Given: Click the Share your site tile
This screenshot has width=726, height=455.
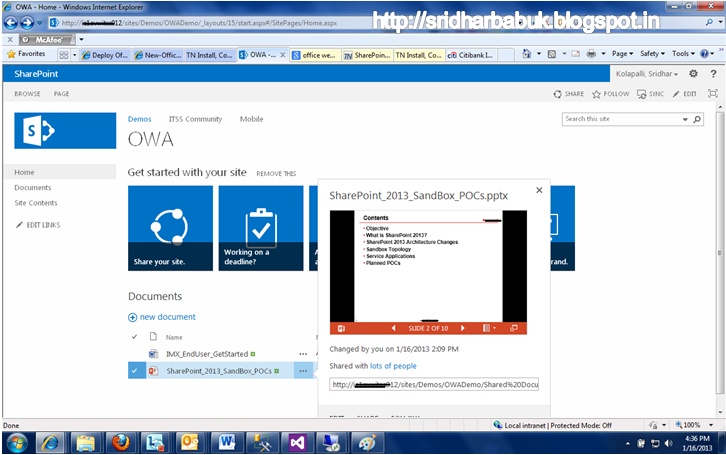Looking at the screenshot, I should (170, 228).
